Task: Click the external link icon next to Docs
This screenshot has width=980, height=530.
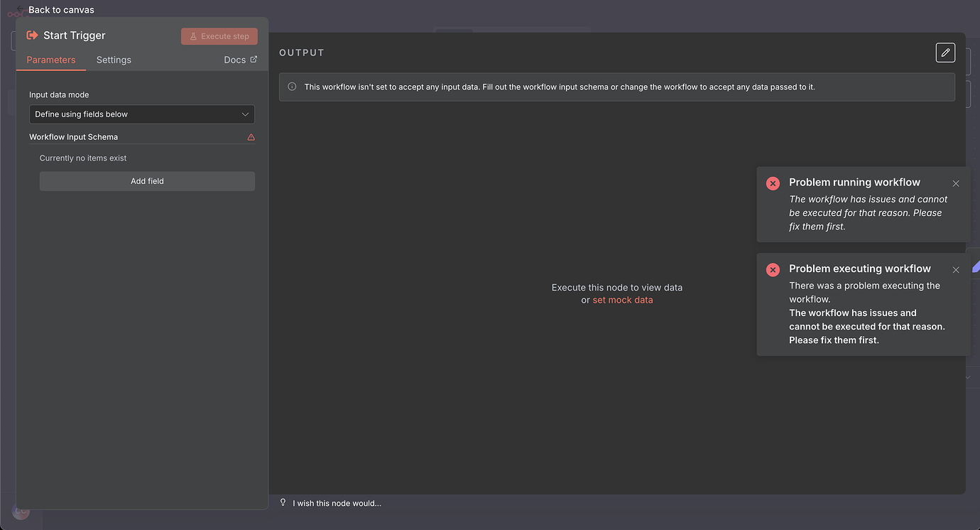Action: [x=255, y=59]
